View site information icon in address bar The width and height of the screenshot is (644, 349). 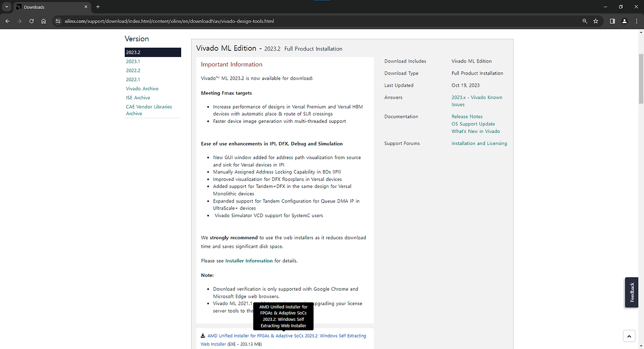tap(58, 21)
